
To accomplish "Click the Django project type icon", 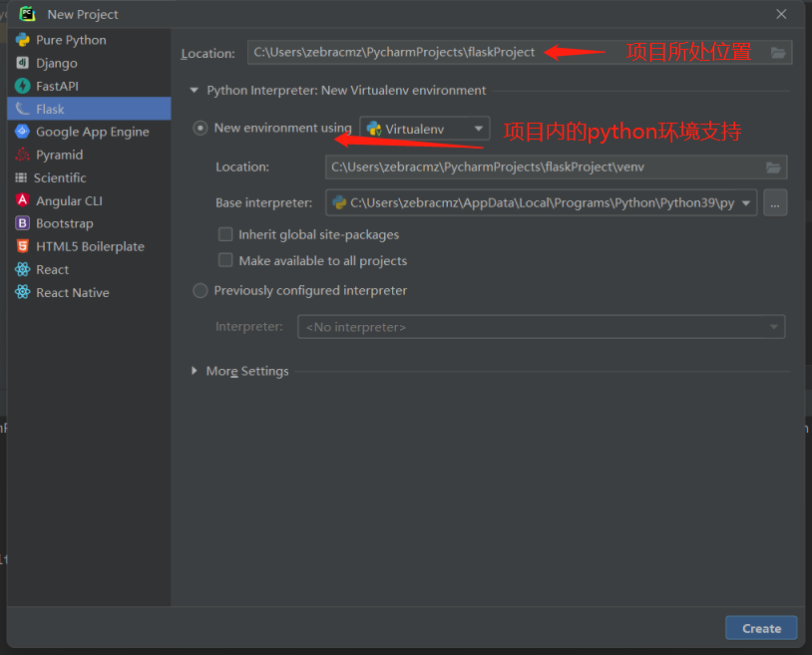I will [x=22, y=63].
